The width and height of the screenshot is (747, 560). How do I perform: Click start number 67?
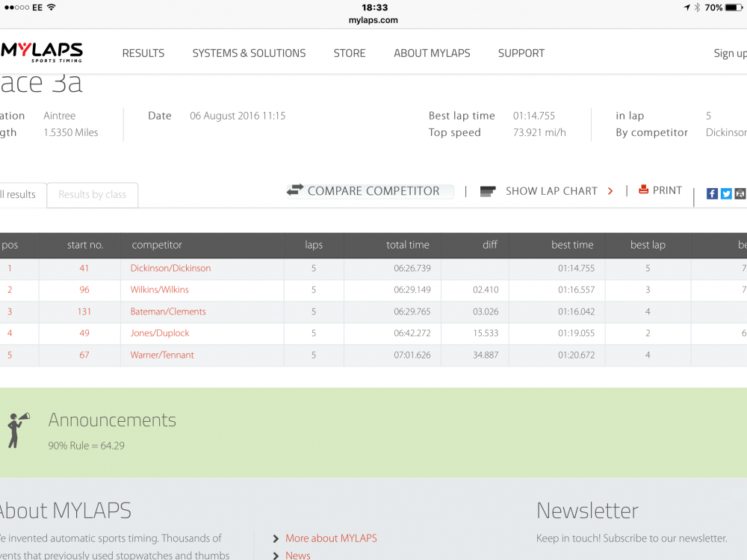pos(84,355)
